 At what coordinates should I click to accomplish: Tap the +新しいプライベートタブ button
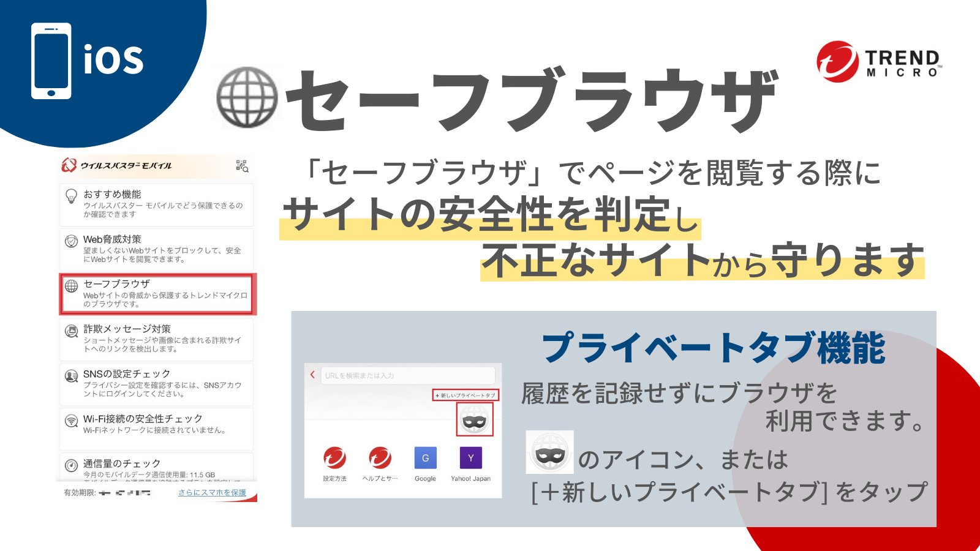pos(466,395)
